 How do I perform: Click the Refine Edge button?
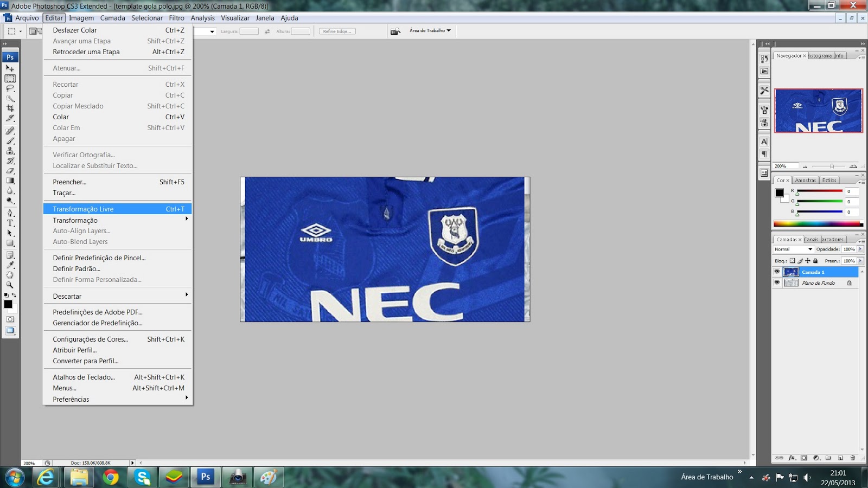pos(336,31)
